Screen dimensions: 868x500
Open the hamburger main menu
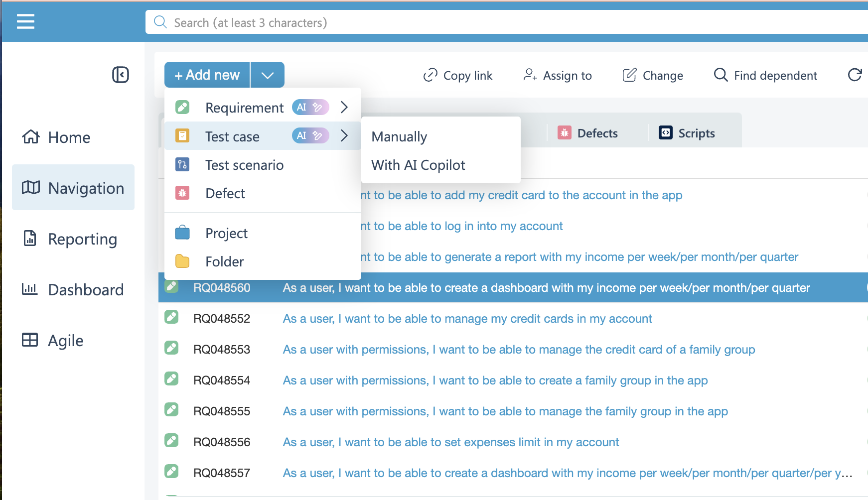25,21
